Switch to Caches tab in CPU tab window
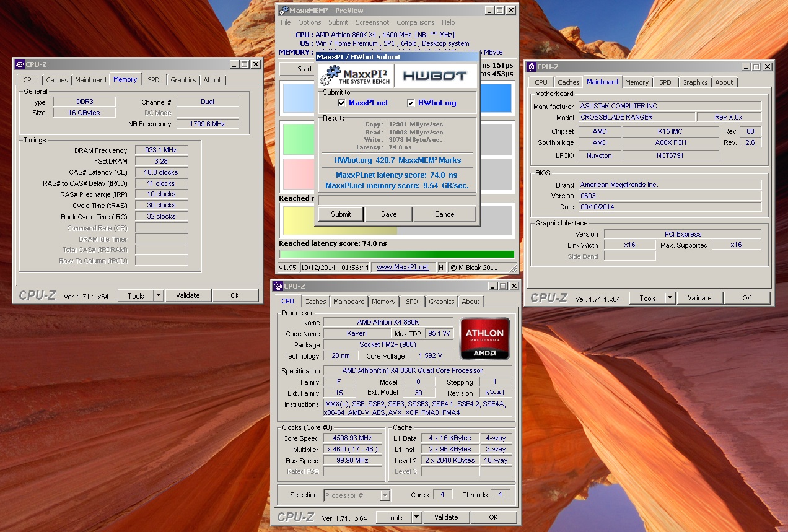The height and width of the screenshot is (532, 788). point(315,302)
